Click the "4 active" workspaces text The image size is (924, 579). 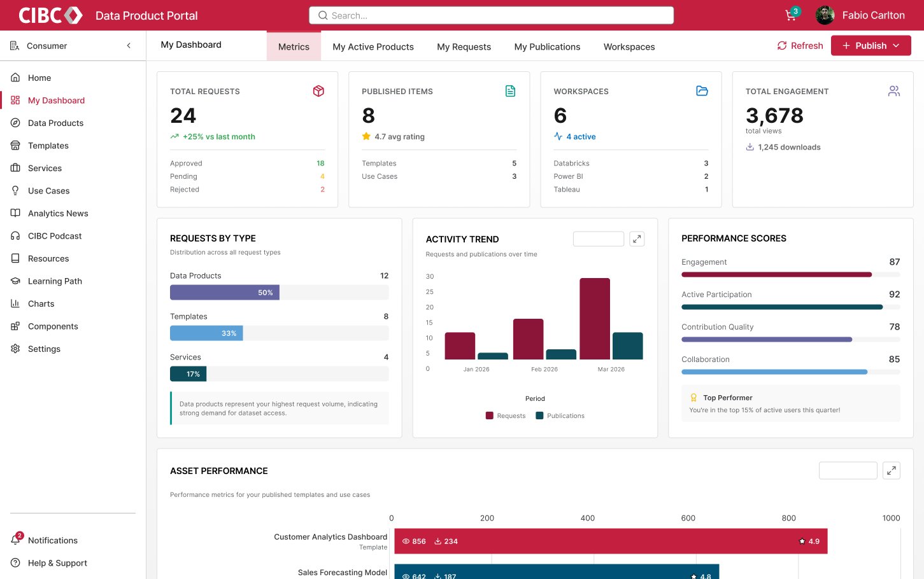(581, 137)
